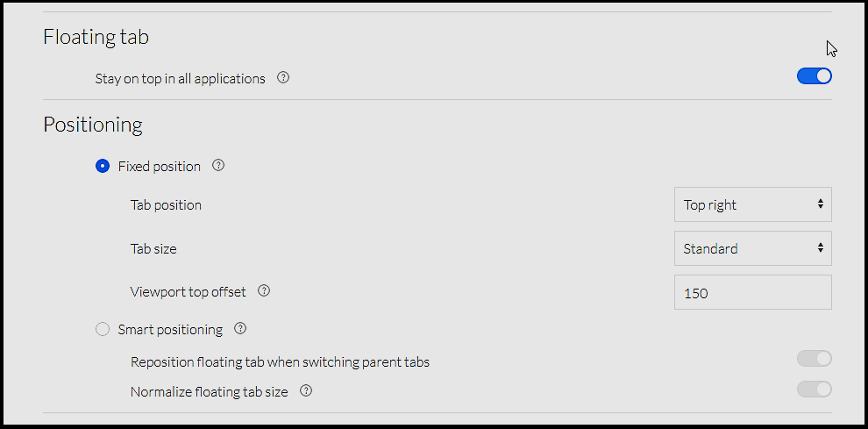Viewport: 868px width, 429px height.
Task: Click the Tab size label text
Action: coord(153,249)
